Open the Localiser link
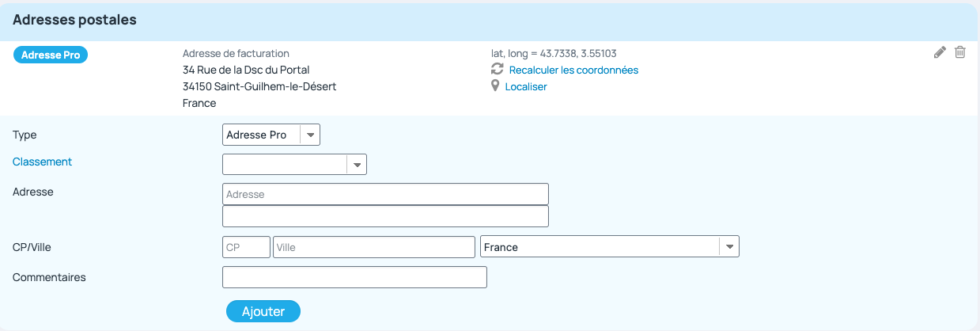 tap(526, 86)
